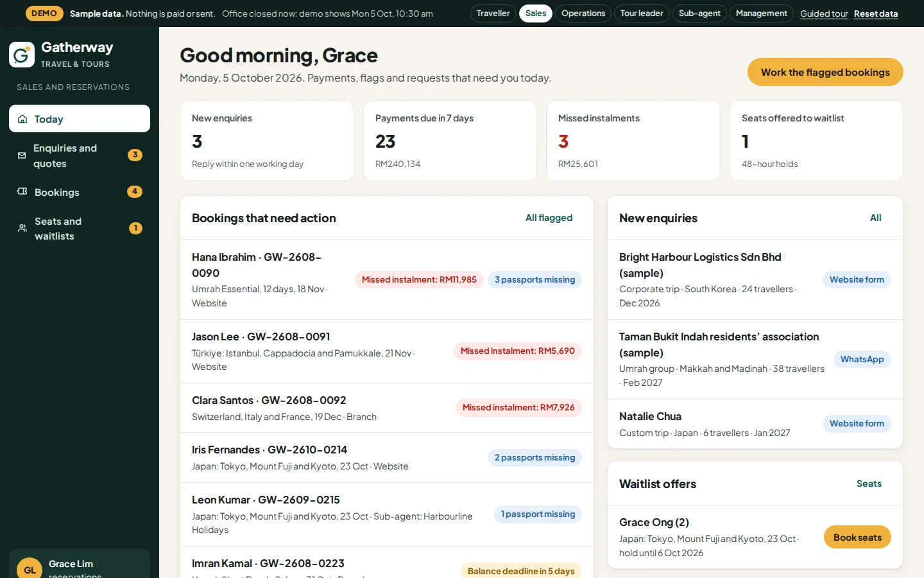The height and width of the screenshot is (578, 924).
Task: Click Missed instalment: RM7,926 badge
Action: click(518, 407)
